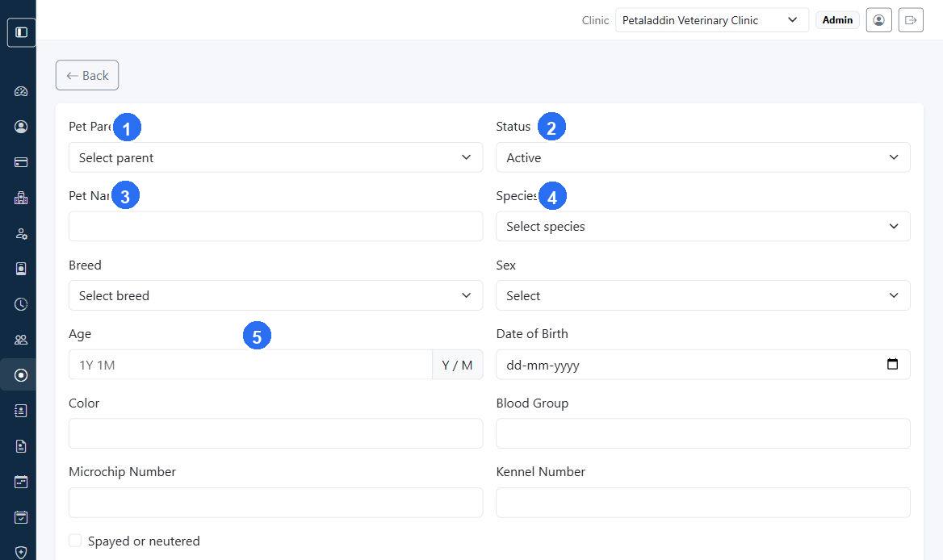943x560 pixels.
Task: Click the Microchip Number input field
Action: [275, 503]
